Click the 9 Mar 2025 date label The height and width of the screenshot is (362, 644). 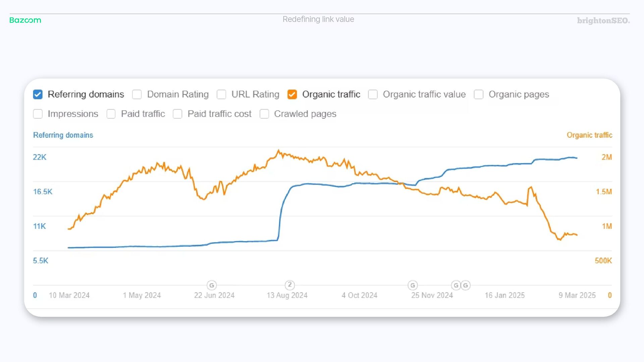click(x=577, y=295)
